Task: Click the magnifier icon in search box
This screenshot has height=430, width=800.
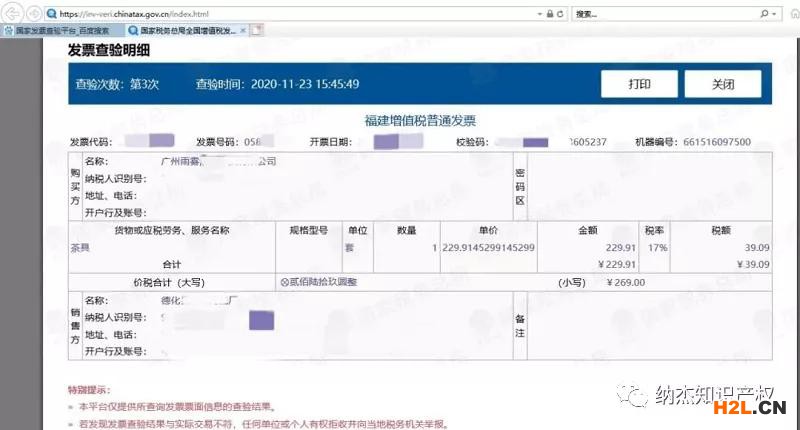Action: 764,14
